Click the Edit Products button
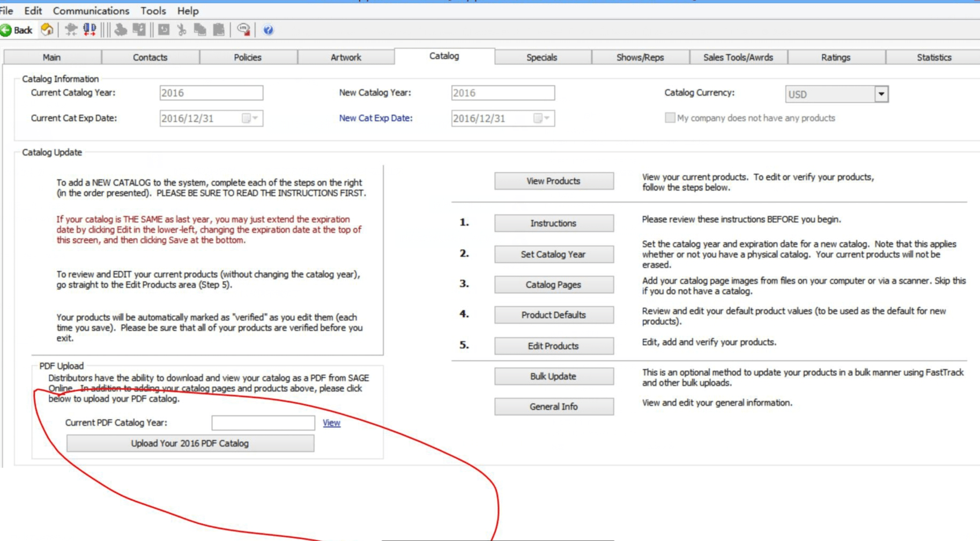The height and width of the screenshot is (541, 980). click(x=554, y=346)
